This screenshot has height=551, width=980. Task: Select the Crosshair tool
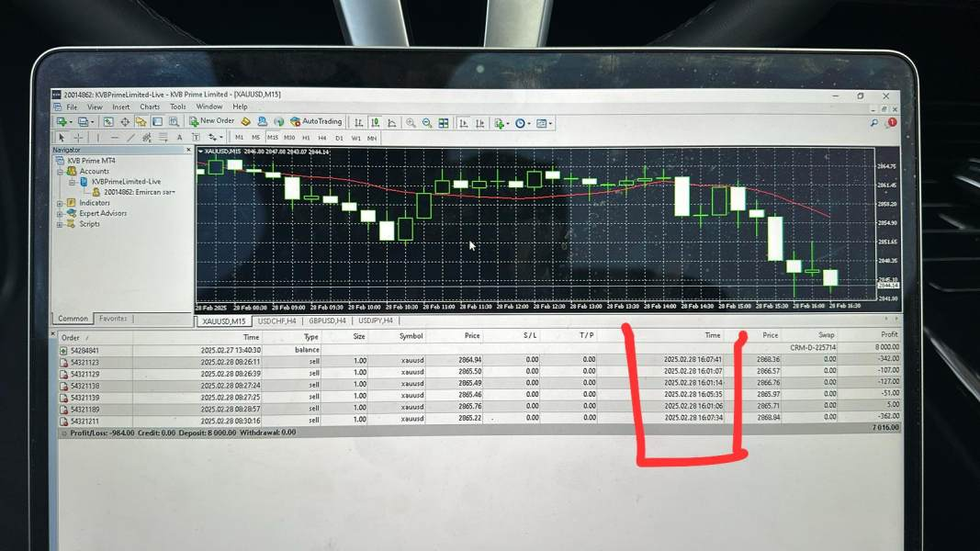pyautogui.click(x=78, y=138)
